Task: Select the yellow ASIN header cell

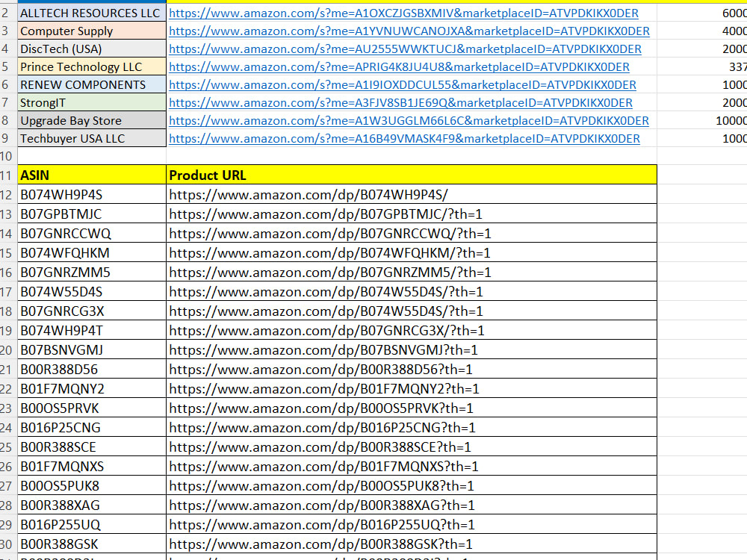Action: 92,175
